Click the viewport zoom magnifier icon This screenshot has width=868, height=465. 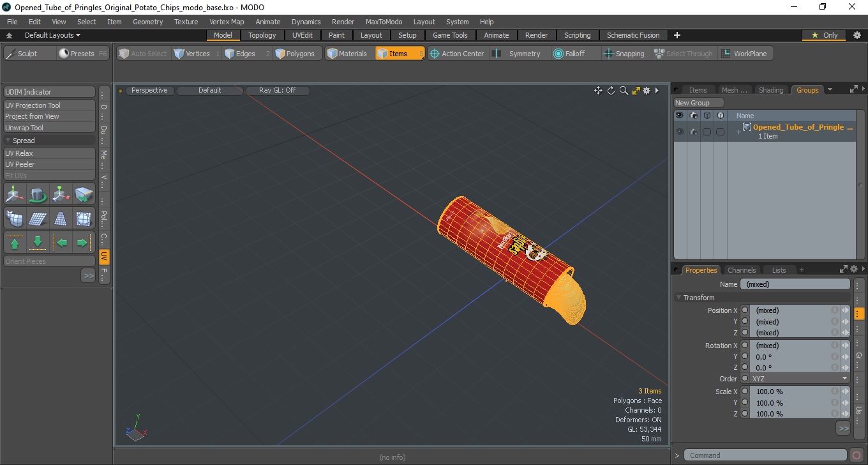pos(624,91)
